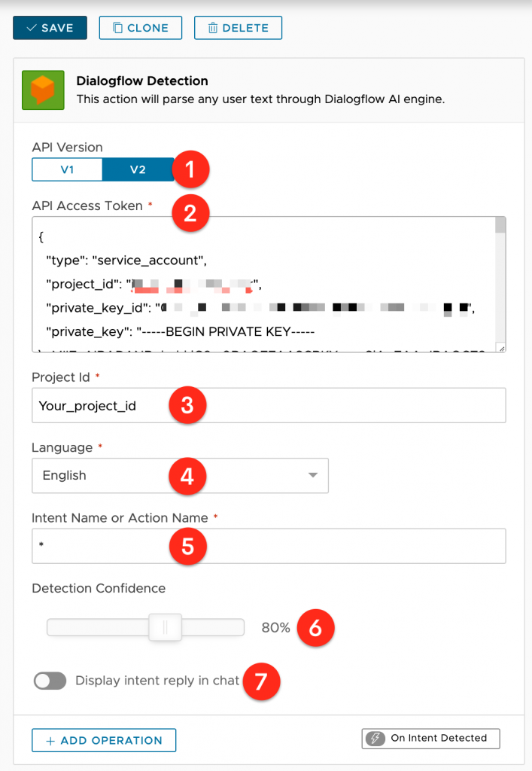Click the trash icon on Delete

click(x=213, y=28)
